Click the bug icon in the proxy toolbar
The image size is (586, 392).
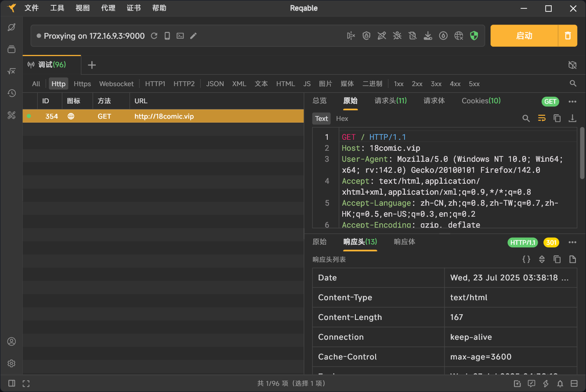pyautogui.click(x=397, y=36)
